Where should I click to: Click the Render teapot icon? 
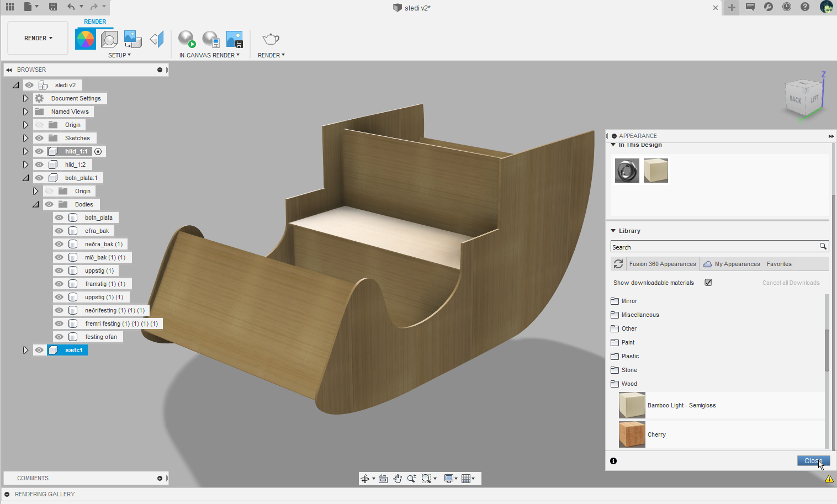pos(271,39)
